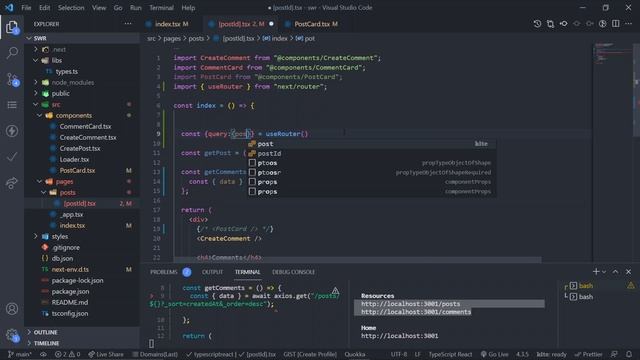Click the main branch indicator in status bar
This screenshot has width=640, height=360.
[x=20, y=354]
